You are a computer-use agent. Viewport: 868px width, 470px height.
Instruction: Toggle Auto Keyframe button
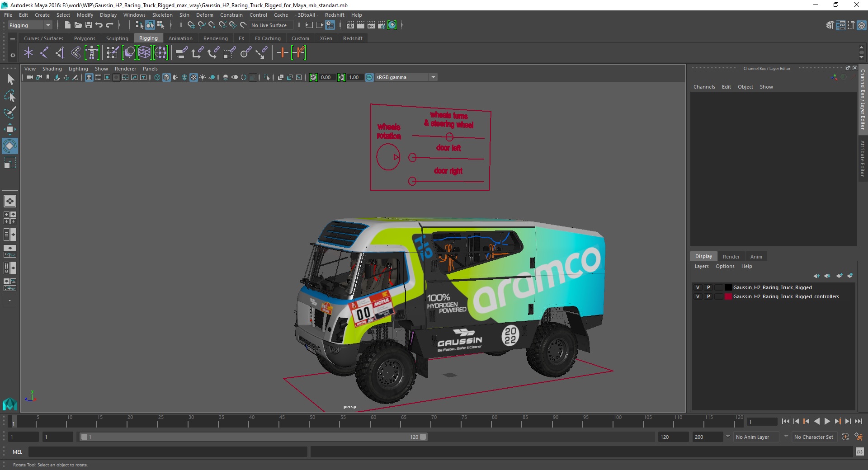pyautogui.click(x=845, y=437)
